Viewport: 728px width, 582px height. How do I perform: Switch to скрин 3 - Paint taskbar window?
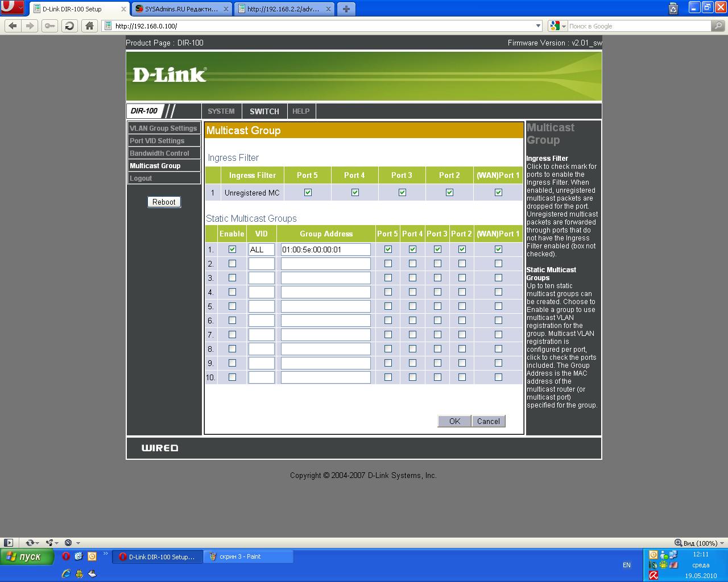coord(249,557)
